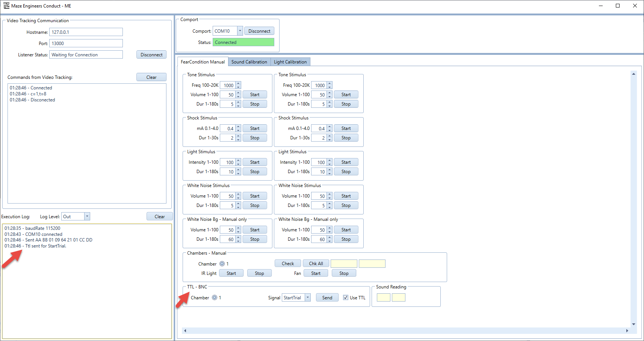Switch to the Sound Calibration tab
Viewport: 644px width, 341px height.
coord(249,62)
